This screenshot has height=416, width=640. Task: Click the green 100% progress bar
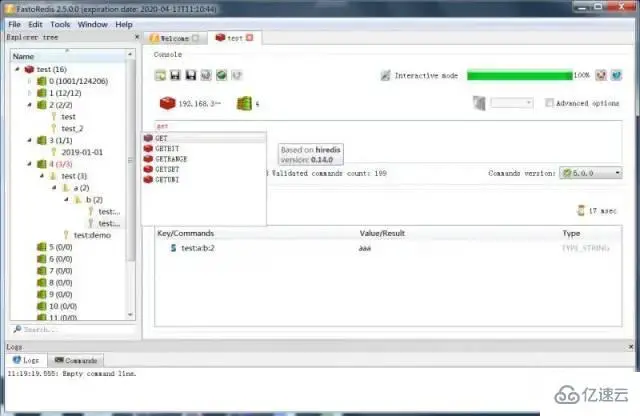[x=520, y=75]
